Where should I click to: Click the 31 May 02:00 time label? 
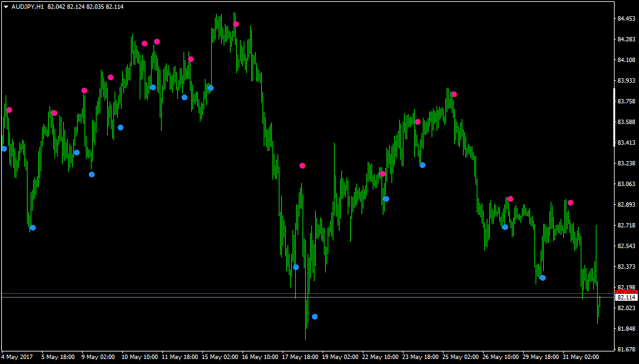[x=581, y=356]
